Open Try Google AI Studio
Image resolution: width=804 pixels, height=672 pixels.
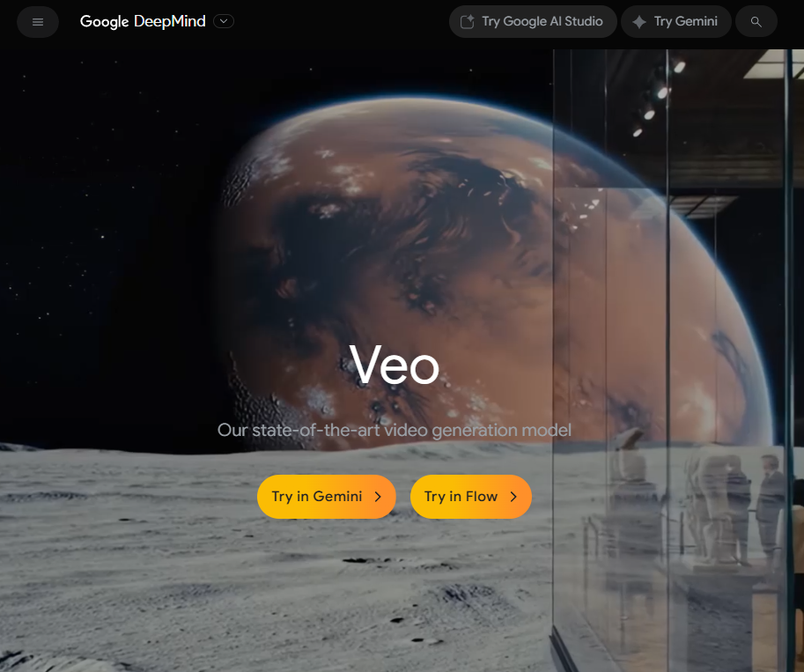pyautogui.click(x=533, y=21)
